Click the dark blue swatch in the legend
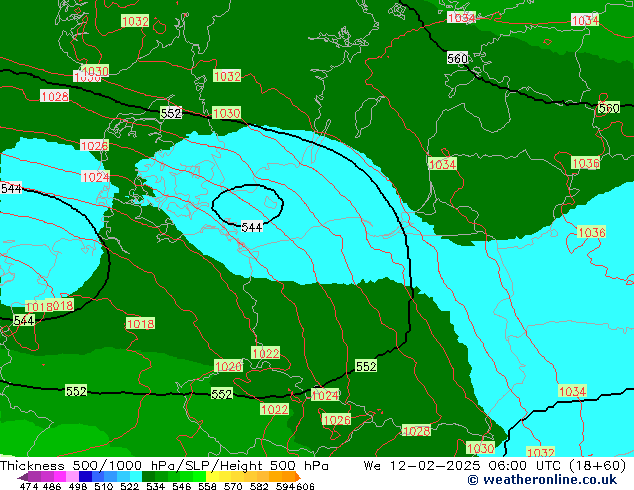This screenshot has width=634, height=490. point(85,477)
